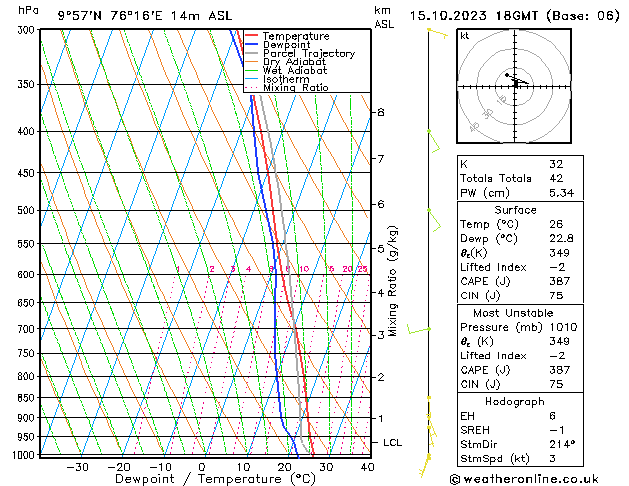Image resolution: width=629 pixels, height=486 pixels.
Task: Click the K index value 32
Action: click(556, 164)
